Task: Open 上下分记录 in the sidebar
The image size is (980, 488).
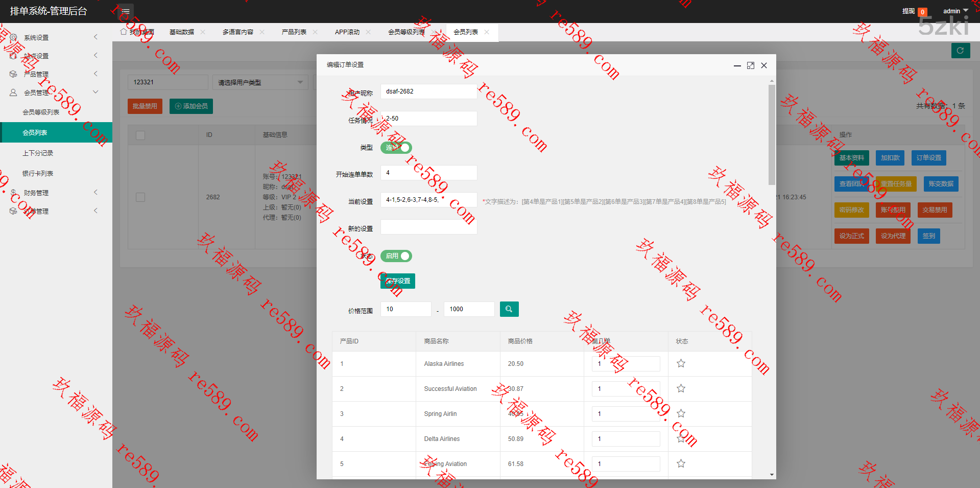Action: [38, 153]
